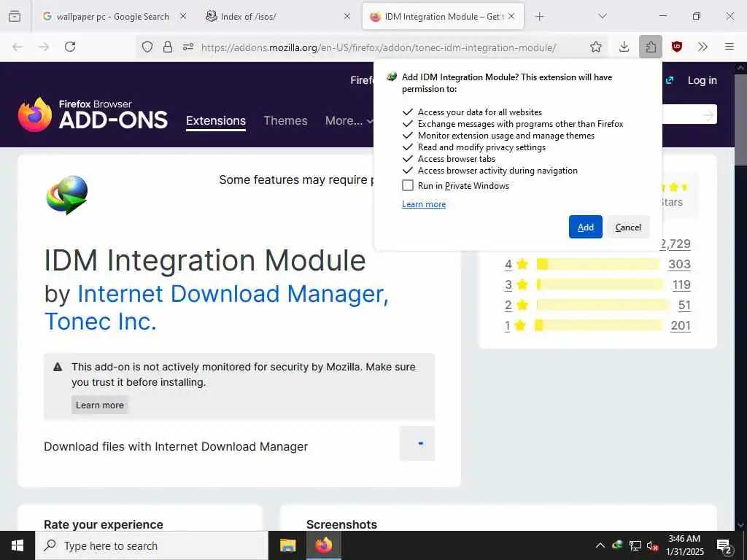Click the muted volume tray icon
This screenshot has width=747, height=560.
(x=653, y=545)
